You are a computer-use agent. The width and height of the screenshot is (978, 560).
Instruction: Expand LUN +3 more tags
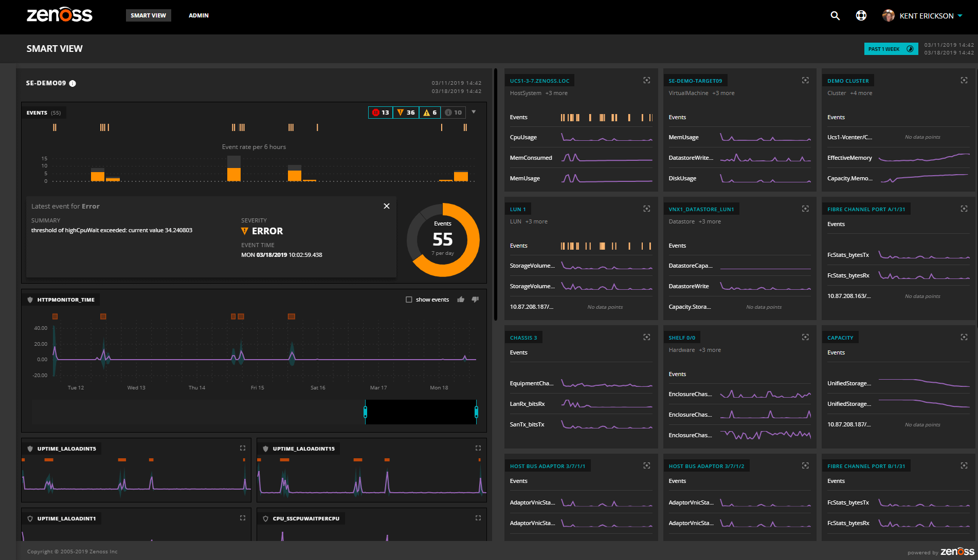(x=536, y=221)
